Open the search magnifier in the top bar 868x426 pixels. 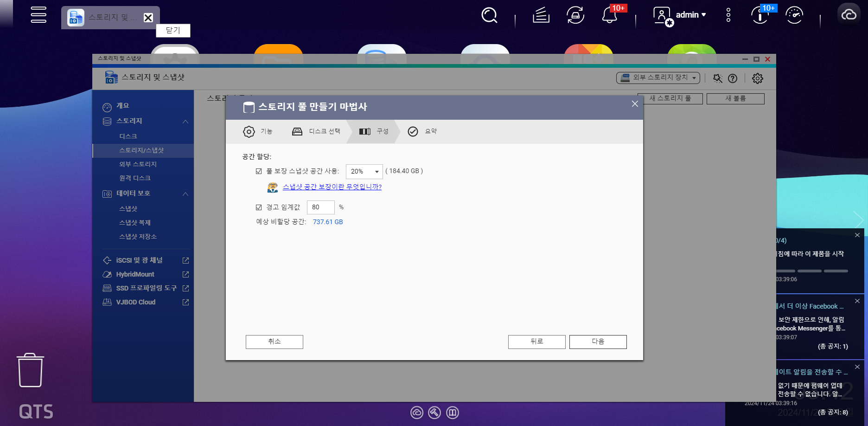point(489,15)
